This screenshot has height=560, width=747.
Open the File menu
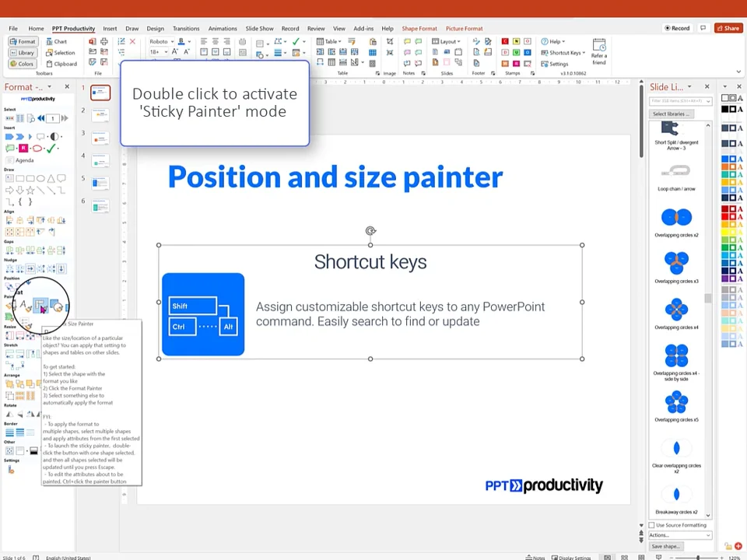13,29
